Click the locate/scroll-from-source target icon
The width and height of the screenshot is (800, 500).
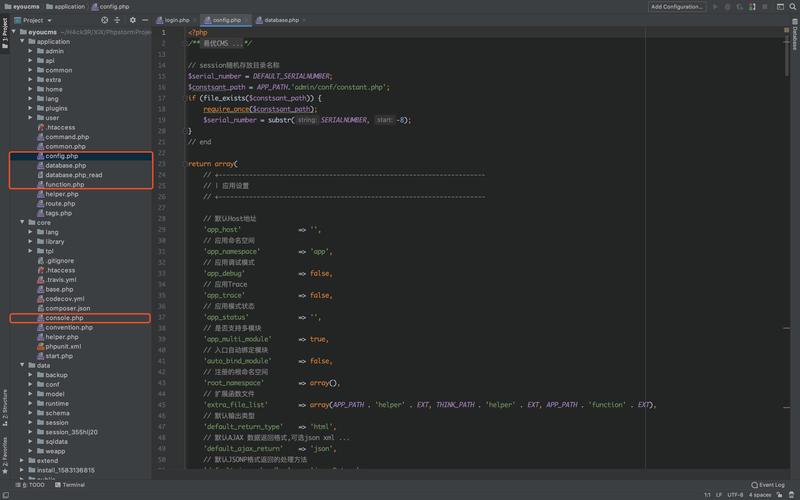(104, 20)
